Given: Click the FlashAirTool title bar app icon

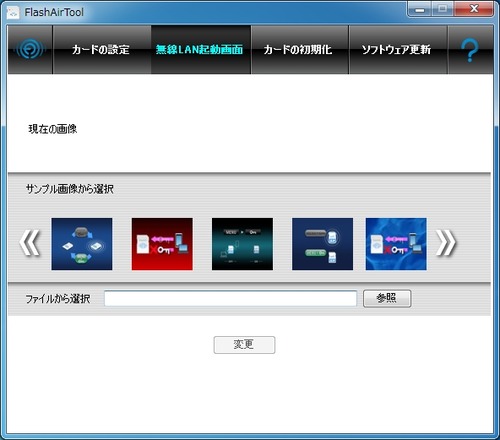Looking at the screenshot, I should (13, 13).
